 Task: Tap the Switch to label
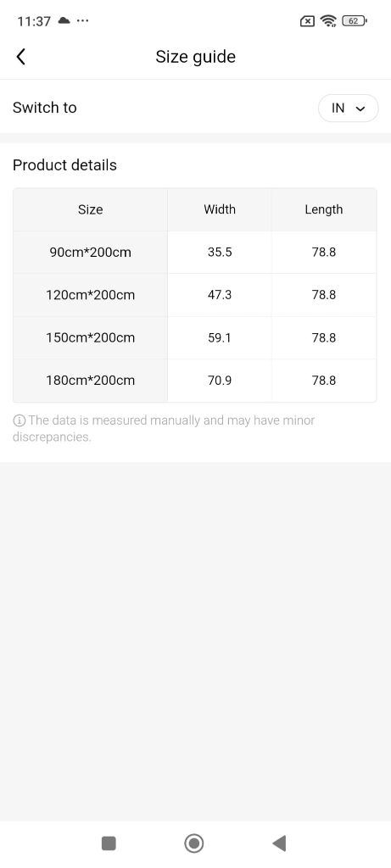click(x=45, y=108)
